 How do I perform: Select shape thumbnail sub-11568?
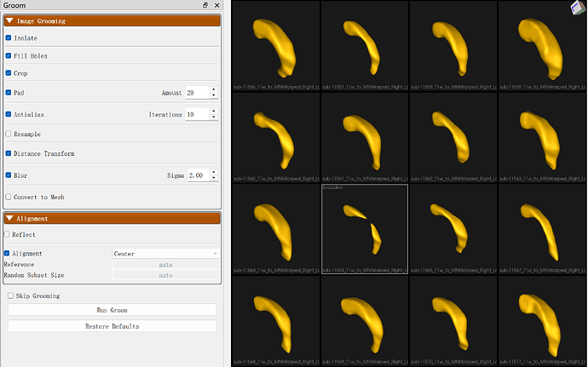(276, 321)
